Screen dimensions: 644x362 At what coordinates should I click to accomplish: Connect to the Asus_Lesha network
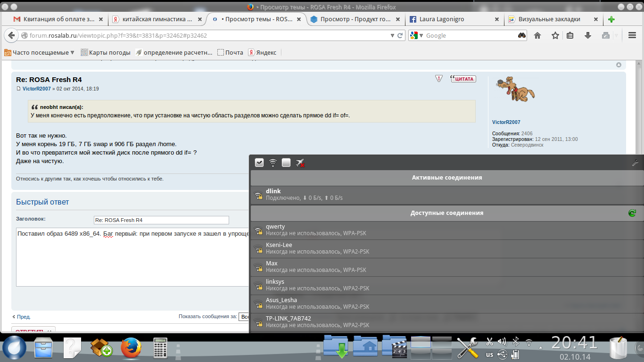(447, 304)
